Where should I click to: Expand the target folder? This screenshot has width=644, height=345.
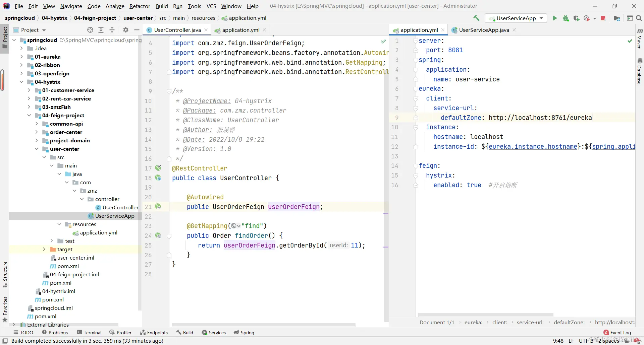pyautogui.click(x=44, y=249)
